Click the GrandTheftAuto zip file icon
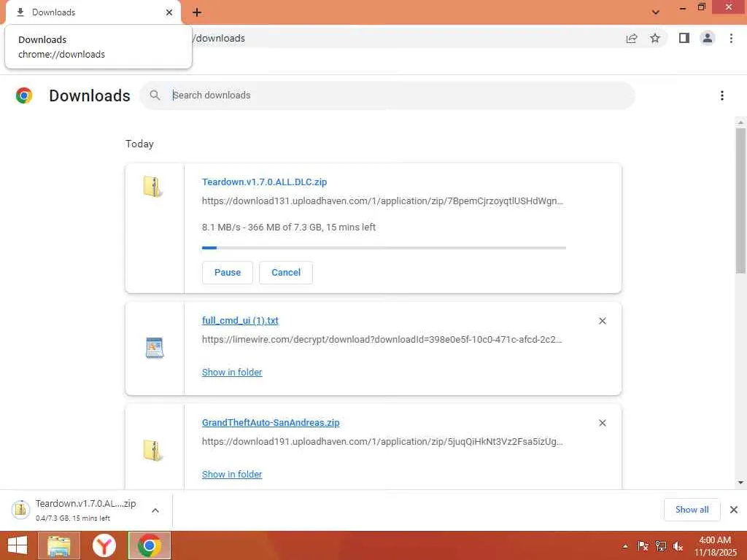747x560 pixels. point(153,451)
